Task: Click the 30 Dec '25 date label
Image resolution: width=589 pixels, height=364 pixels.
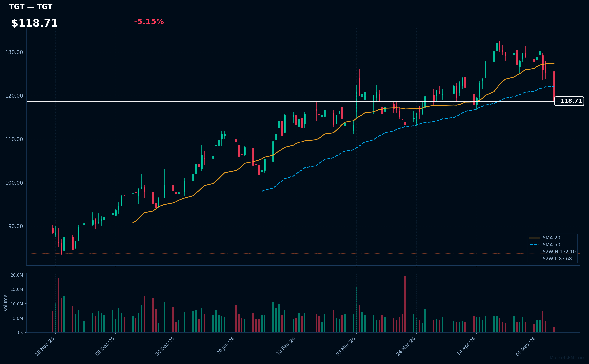Action: (x=165, y=346)
